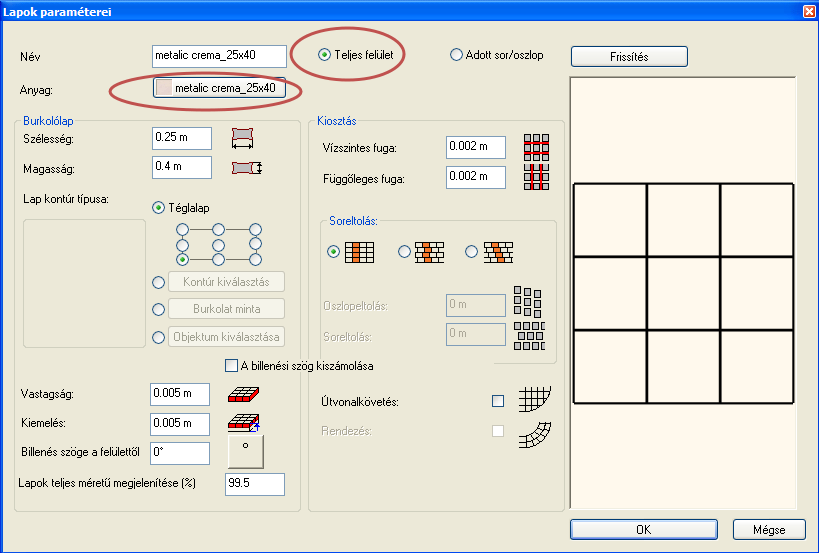The image size is (819, 553).
Task: Click the curved arrangement icon next to Rendezés
Action: tap(535, 434)
